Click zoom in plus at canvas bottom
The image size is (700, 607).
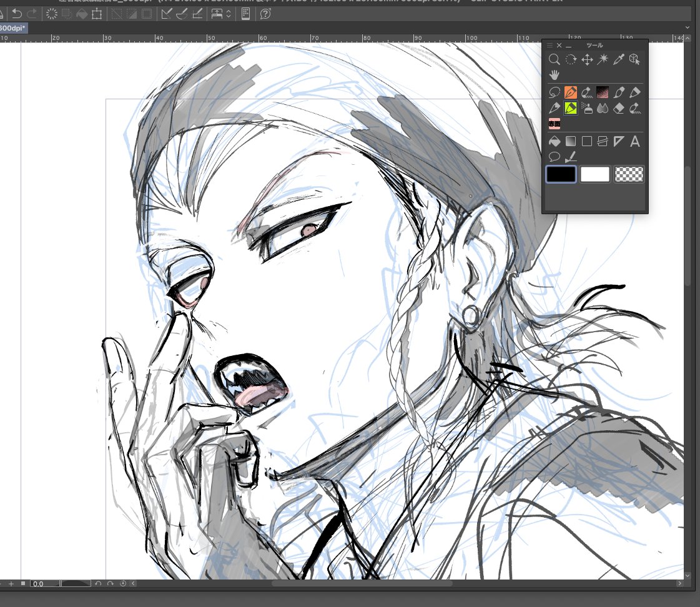pos(11,584)
